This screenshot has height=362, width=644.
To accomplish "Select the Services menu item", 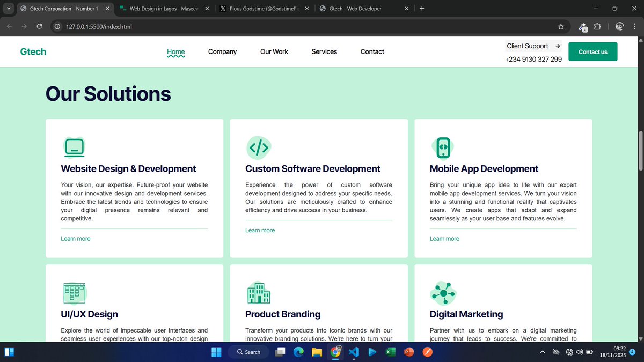I will click(x=324, y=51).
